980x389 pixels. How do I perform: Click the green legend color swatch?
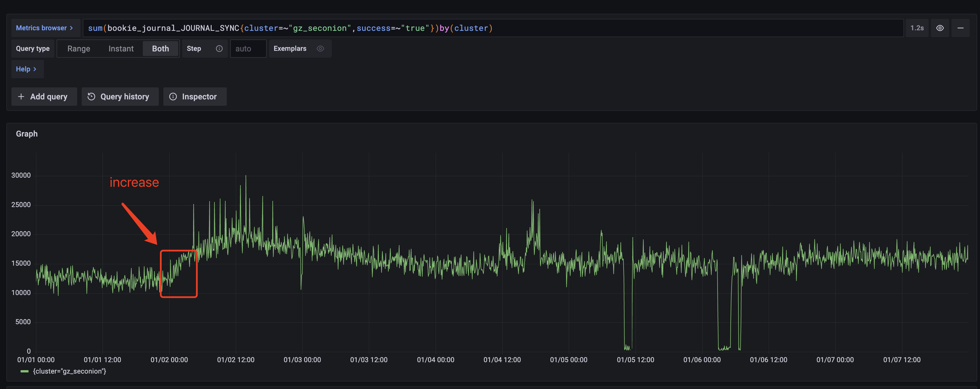coord(24,372)
